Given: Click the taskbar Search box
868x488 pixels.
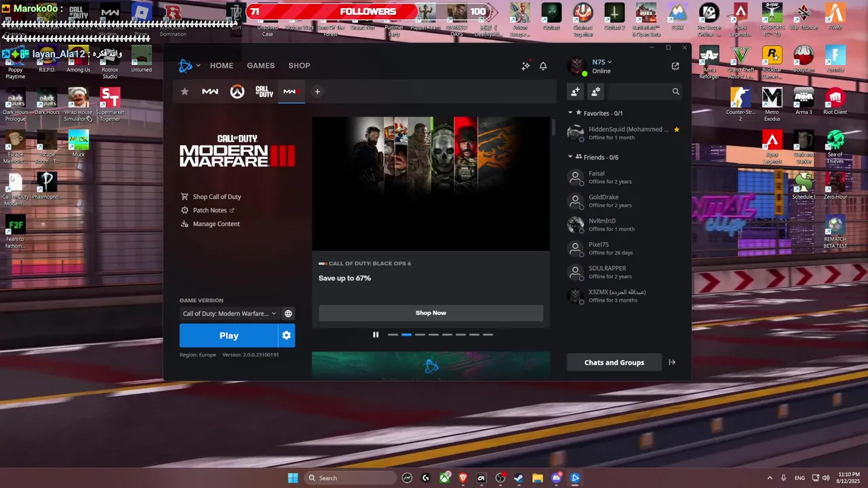Looking at the screenshot, I should [349, 478].
